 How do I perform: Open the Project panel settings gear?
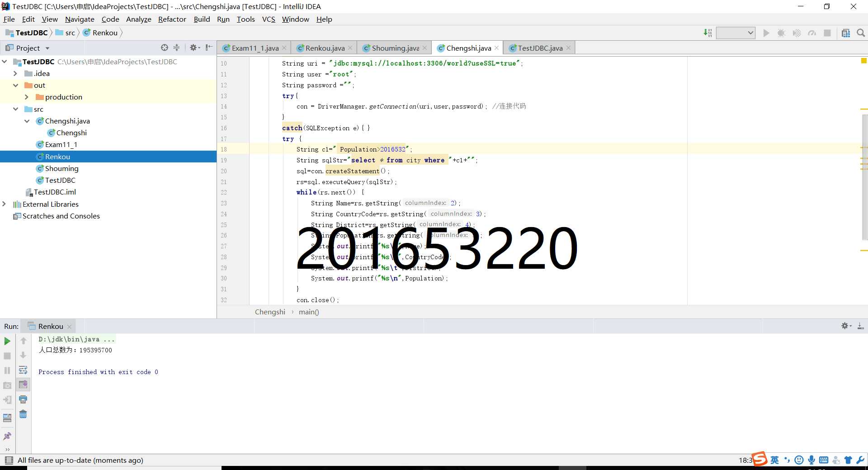pos(194,47)
